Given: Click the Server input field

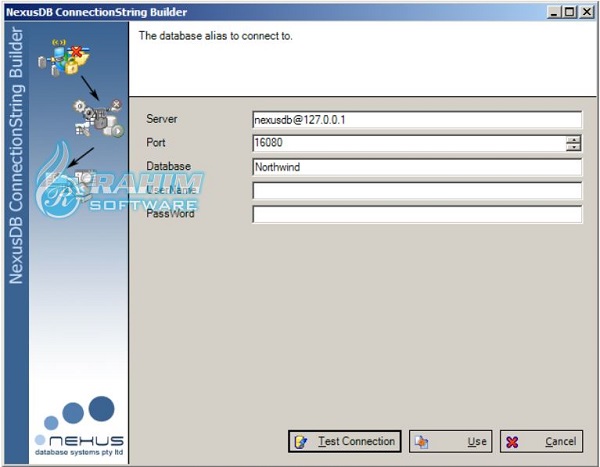Looking at the screenshot, I should (x=417, y=120).
